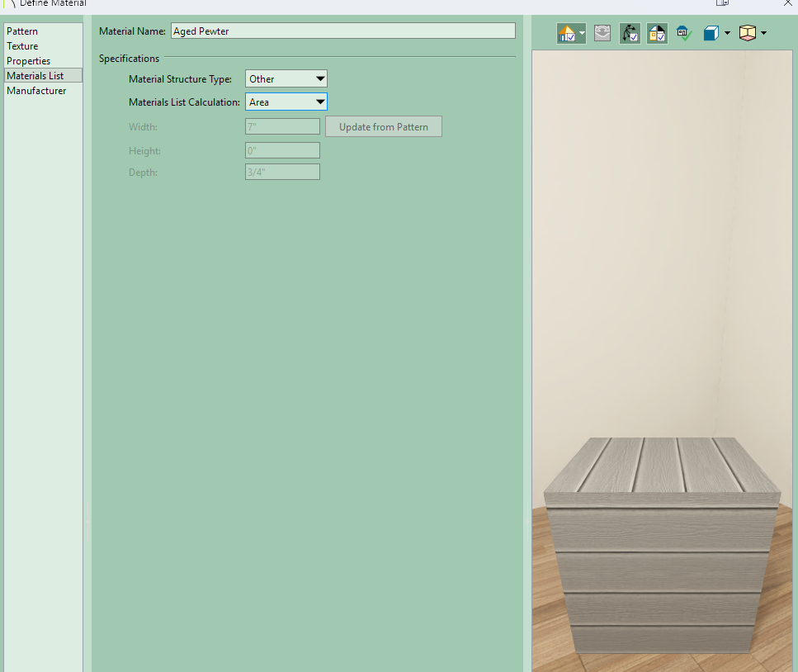The height and width of the screenshot is (672, 798).
Task: Open dropdown arrow beside yellow room icon
Action: tap(763, 34)
